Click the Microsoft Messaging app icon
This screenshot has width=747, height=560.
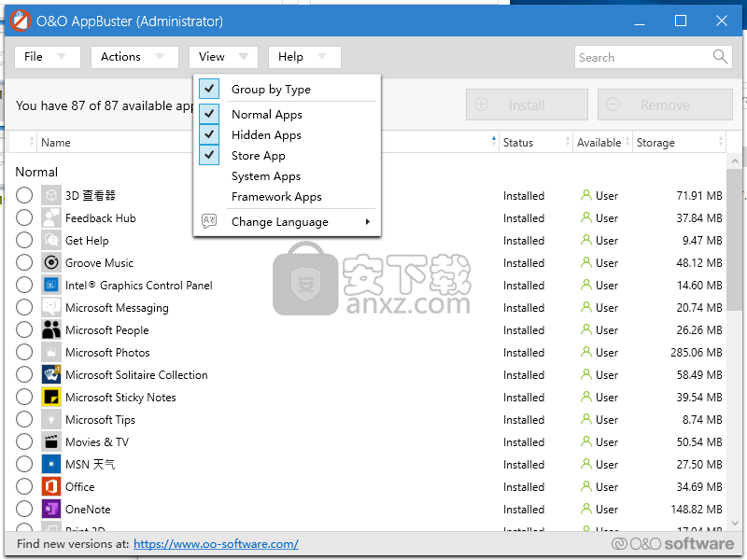click(x=51, y=307)
